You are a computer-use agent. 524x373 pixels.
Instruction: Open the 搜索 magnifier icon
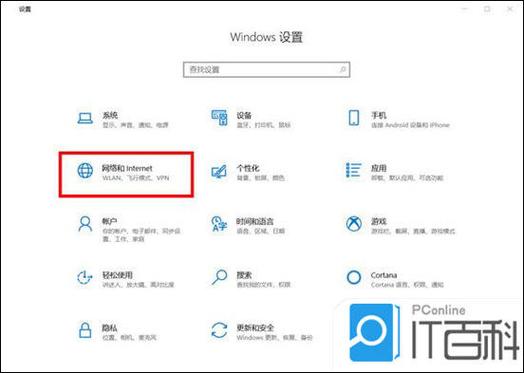(219, 277)
